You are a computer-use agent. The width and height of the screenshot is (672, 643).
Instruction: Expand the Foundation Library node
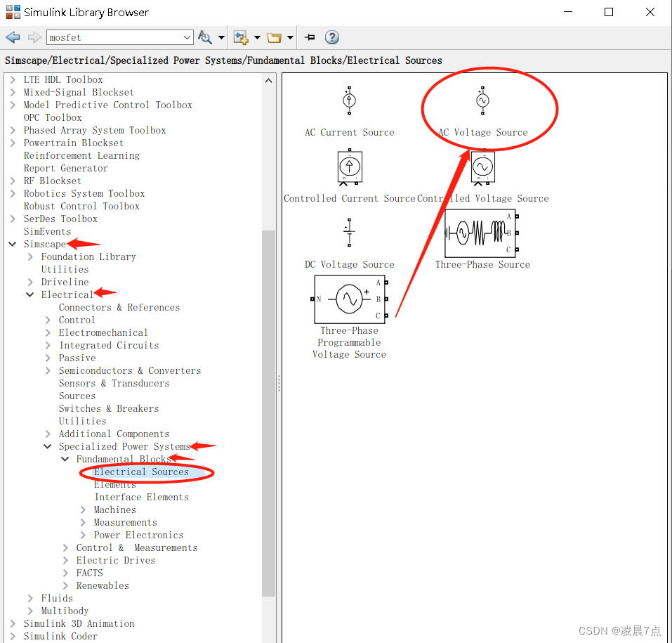click(30, 257)
